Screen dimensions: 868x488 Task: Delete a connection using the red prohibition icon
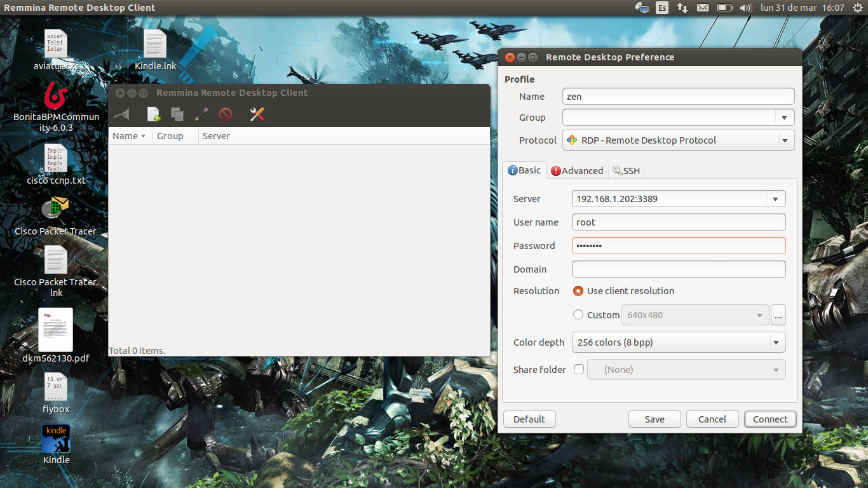(226, 114)
